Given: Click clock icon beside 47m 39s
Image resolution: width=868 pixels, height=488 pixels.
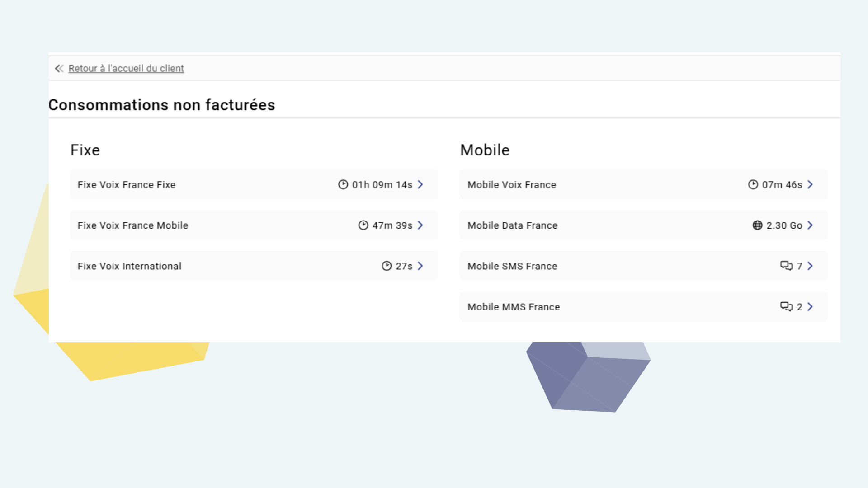Looking at the screenshot, I should [363, 225].
